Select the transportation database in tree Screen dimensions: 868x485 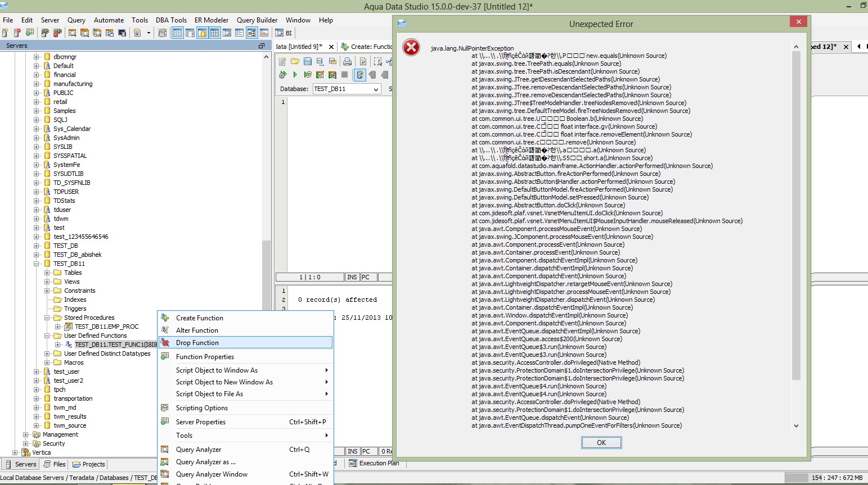(73, 398)
